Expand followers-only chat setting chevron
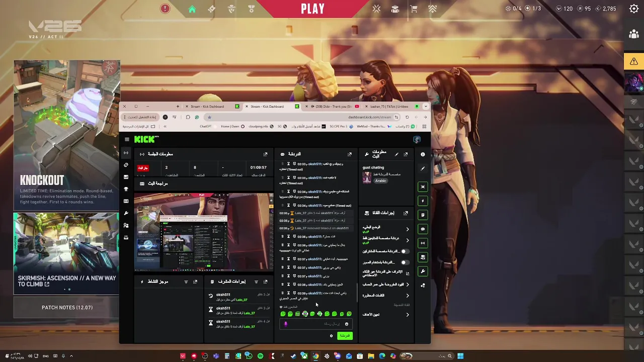Viewport: 644px width, 362px height. (408, 240)
